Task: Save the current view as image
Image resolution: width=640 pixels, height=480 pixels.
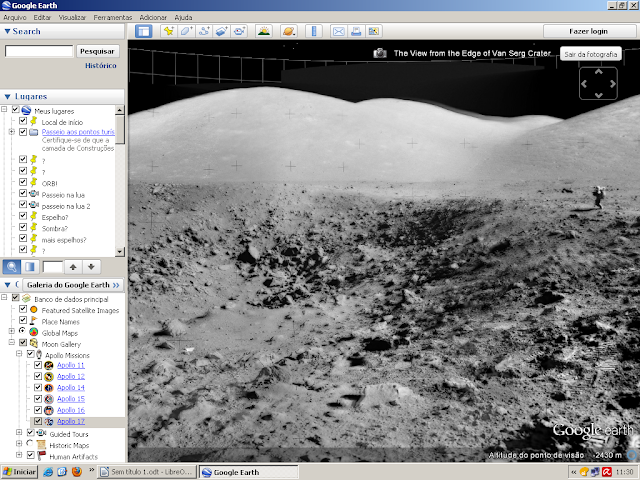Action: 374,31
